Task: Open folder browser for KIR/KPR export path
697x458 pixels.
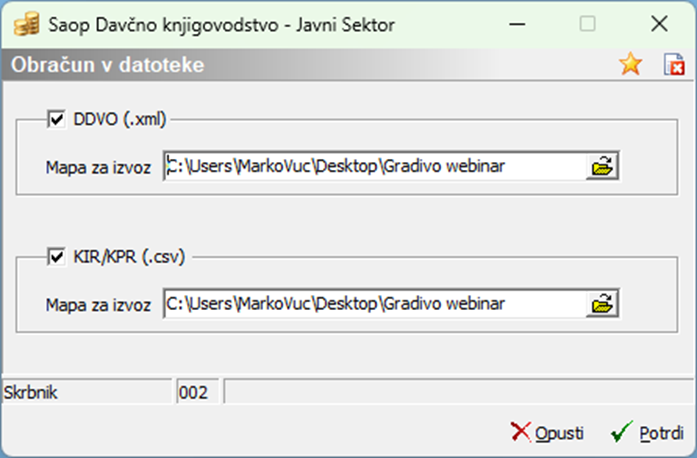Action: [x=602, y=304]
